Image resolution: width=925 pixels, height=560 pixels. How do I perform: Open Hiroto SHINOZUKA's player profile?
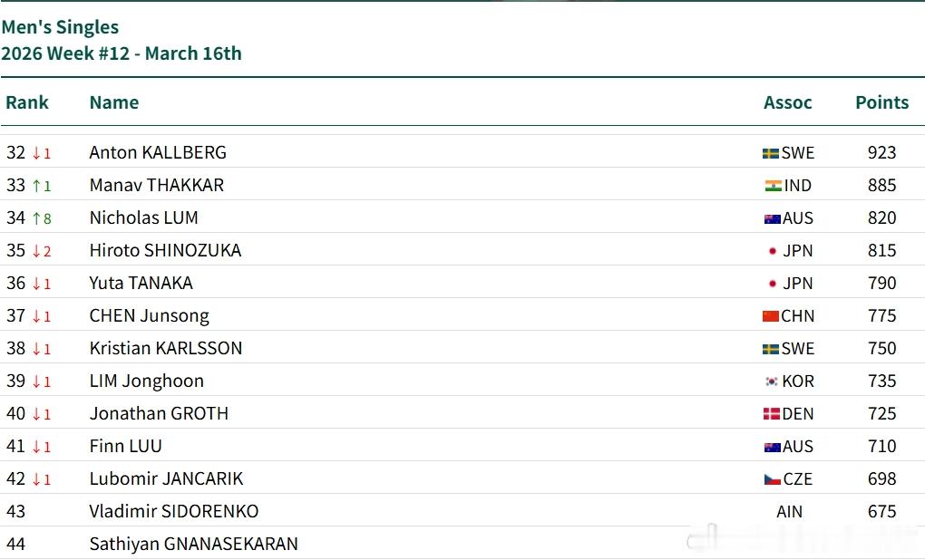point(165,250)
